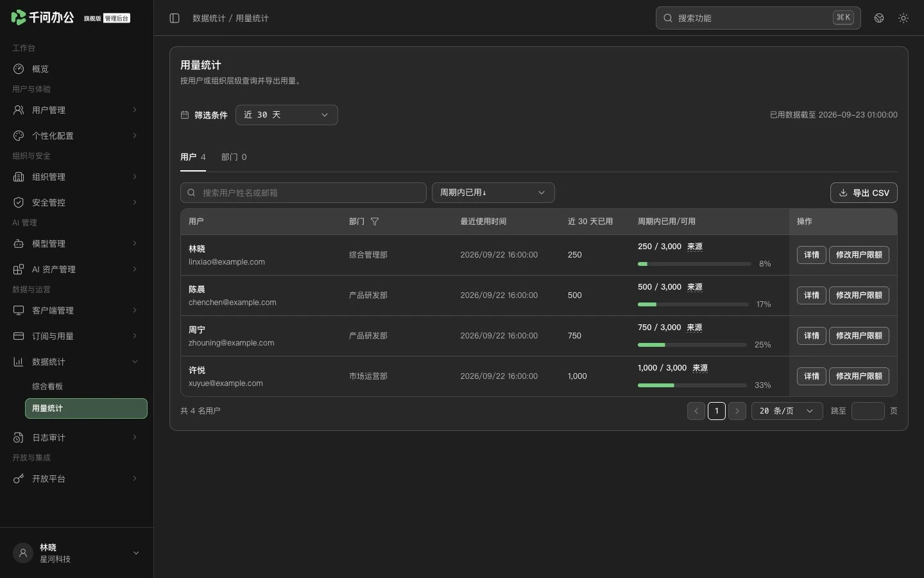Click the 日志审计 document icon

tap(19, 437)
